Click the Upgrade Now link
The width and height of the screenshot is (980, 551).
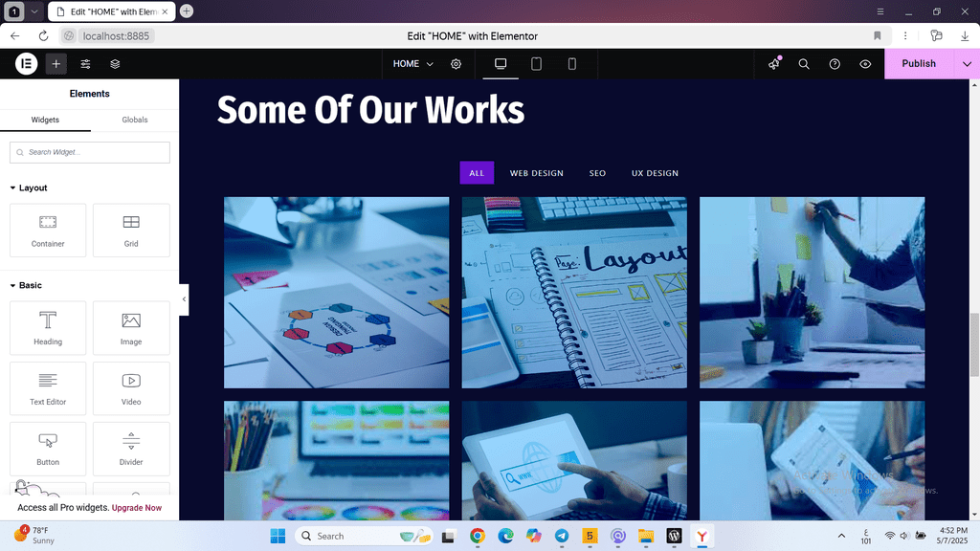(136, 508)
